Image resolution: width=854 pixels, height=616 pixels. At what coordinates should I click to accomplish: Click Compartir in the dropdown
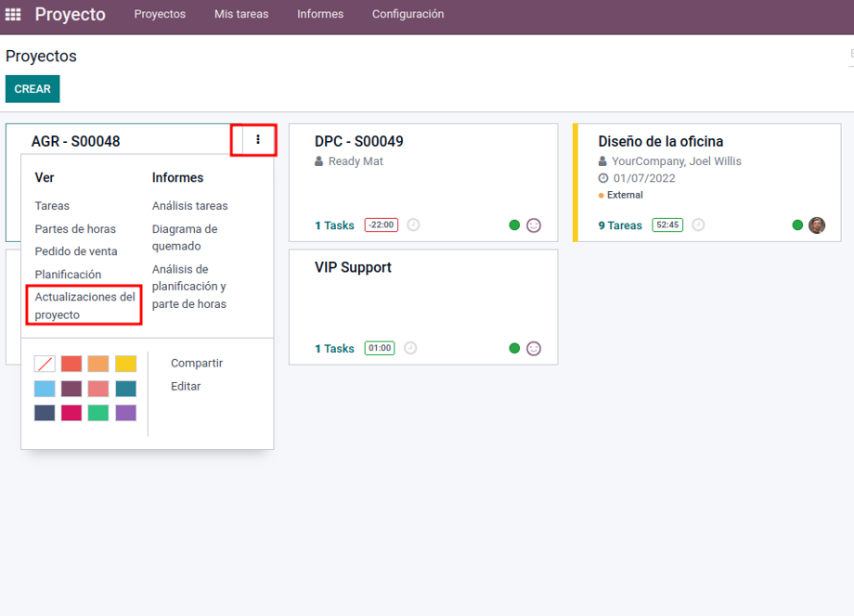(197, 363)
